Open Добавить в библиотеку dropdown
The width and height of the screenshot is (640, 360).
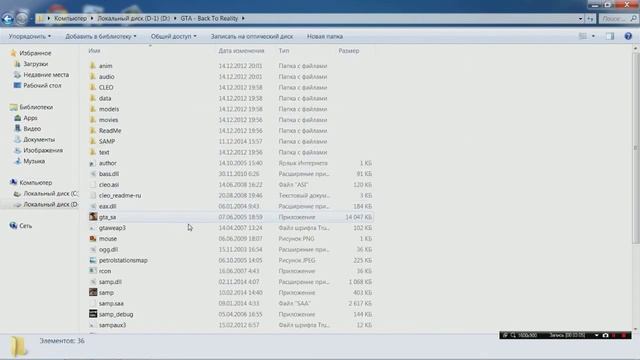coord(101,36)
